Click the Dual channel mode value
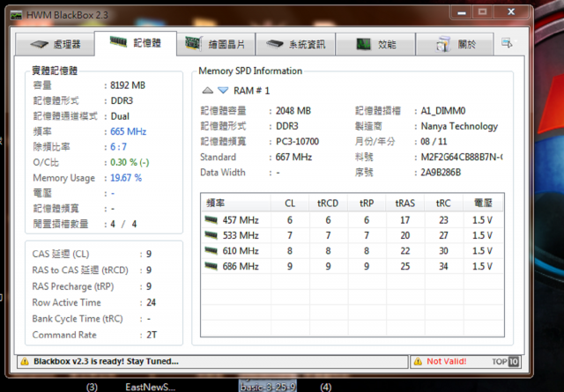 click(x=120, y=116)
